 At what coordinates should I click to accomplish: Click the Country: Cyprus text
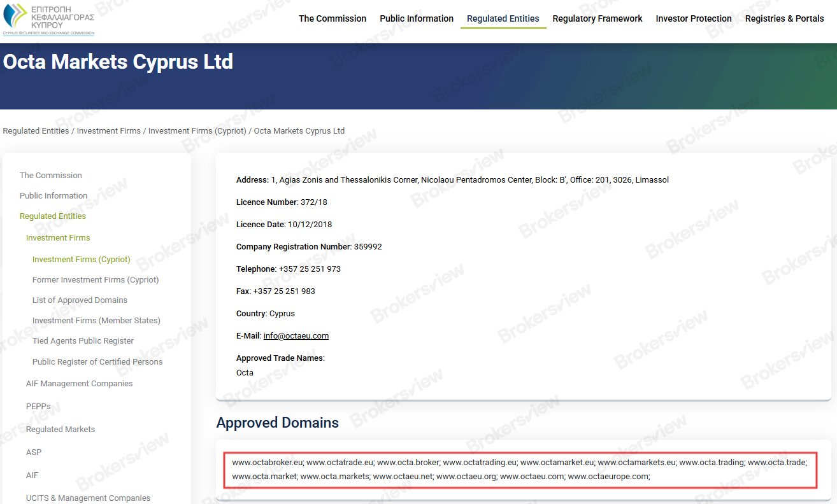[266, 314]
